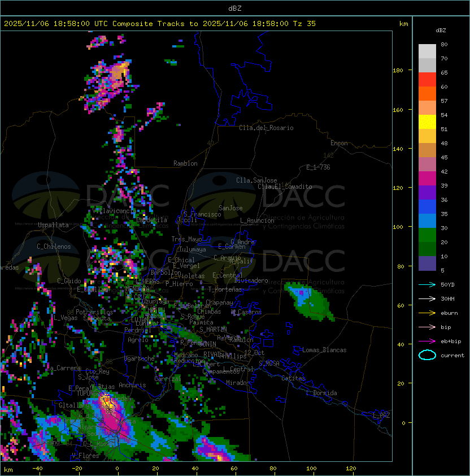The width and height of the screenshot is (470, 476).
Task: Click the pink bip arrow legend icon
Action: pyautogui.click(x=427, y=327)
